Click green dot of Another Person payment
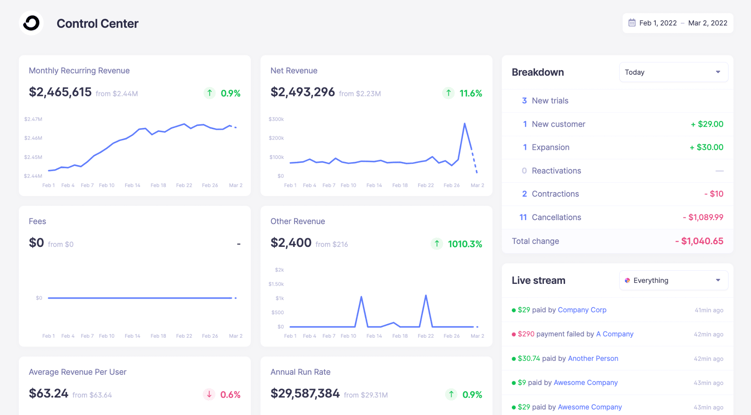This screenshot has width=751, height=415. 514,359
